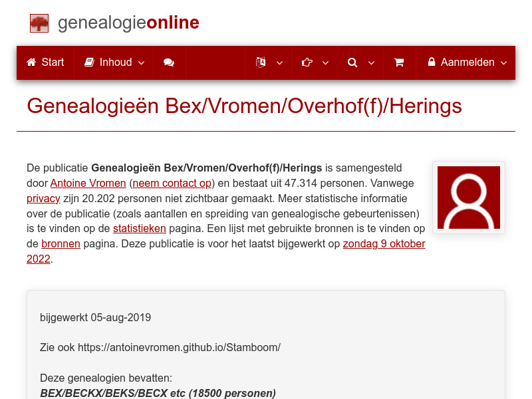Click the bronnen link
532x399 pixels.
[x=61, y=243]
